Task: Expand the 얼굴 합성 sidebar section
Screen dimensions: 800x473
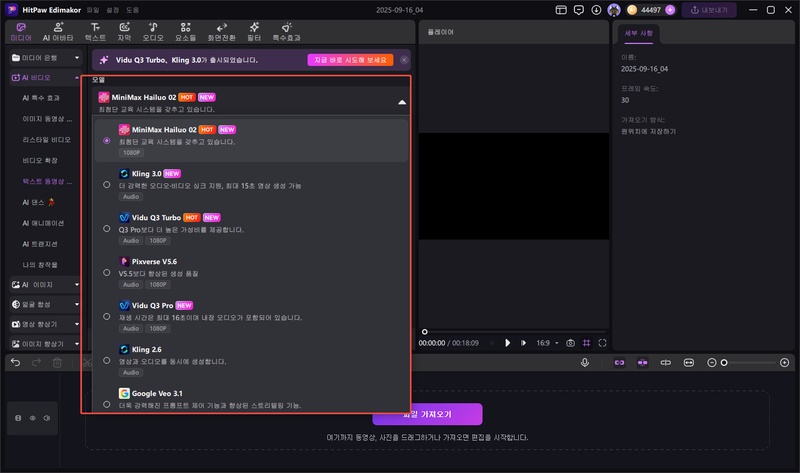Action: (45, 305)
